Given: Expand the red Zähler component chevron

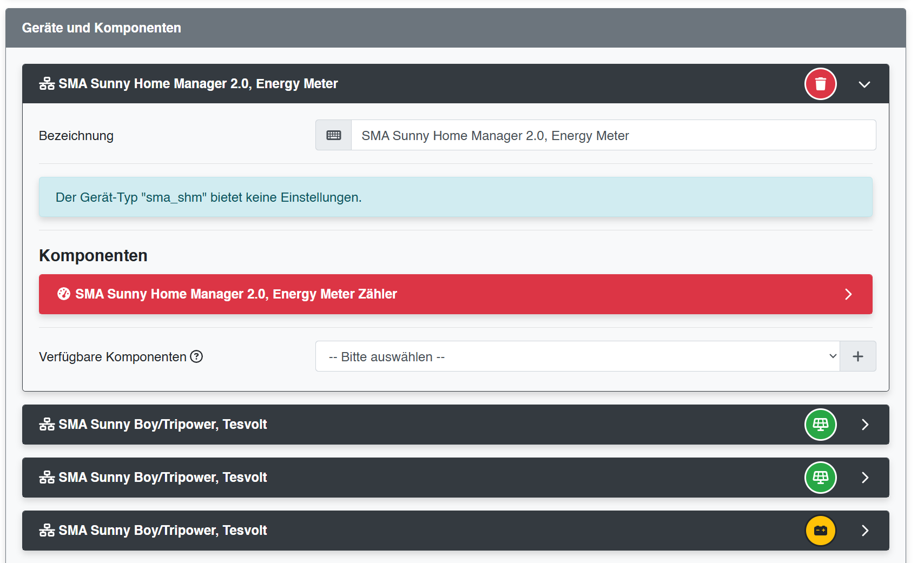Looking at the screenshot, I should (x=848, y=294).
